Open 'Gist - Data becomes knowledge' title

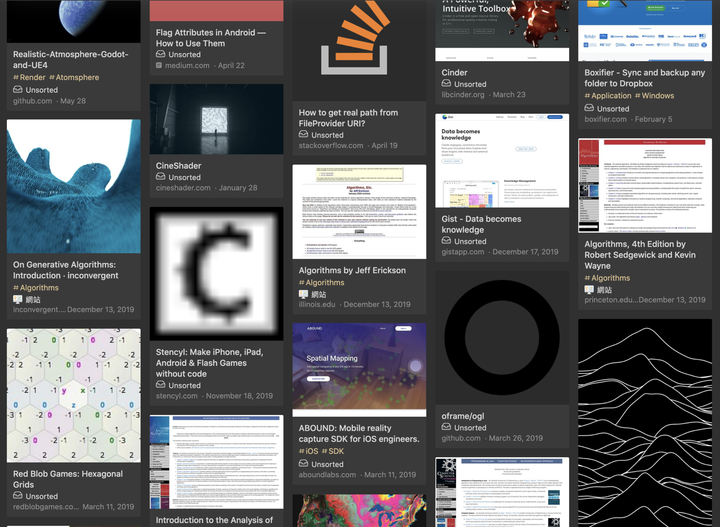tap(481, 224)
